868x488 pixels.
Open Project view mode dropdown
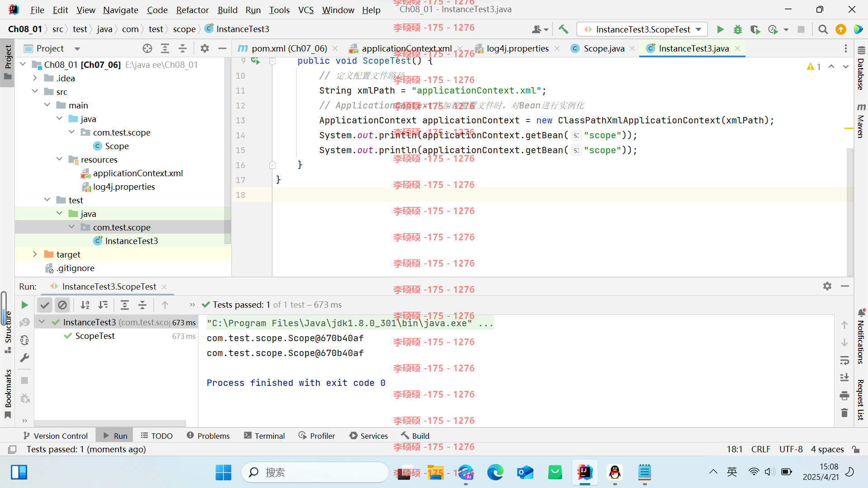point(77,49)
